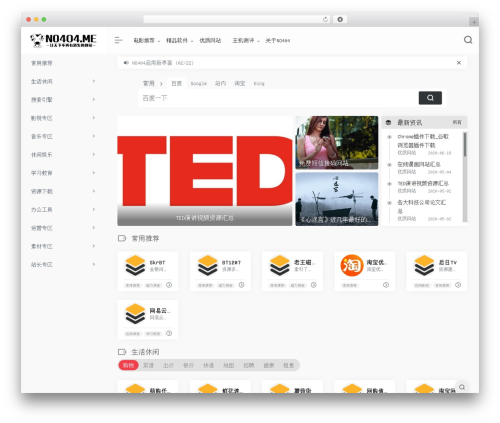Select the Bing search tab
The image size is (500, 423).
pyautogui.click(x=259, y=83)
